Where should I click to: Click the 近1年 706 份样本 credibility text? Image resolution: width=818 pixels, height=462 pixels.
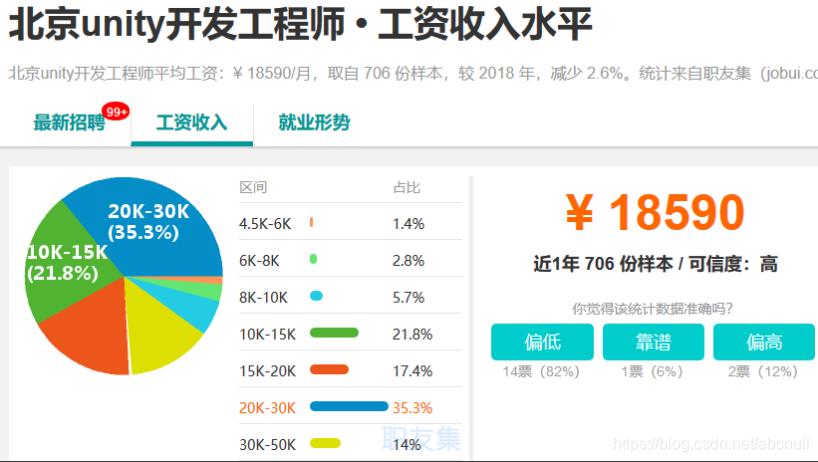[655, 264]
